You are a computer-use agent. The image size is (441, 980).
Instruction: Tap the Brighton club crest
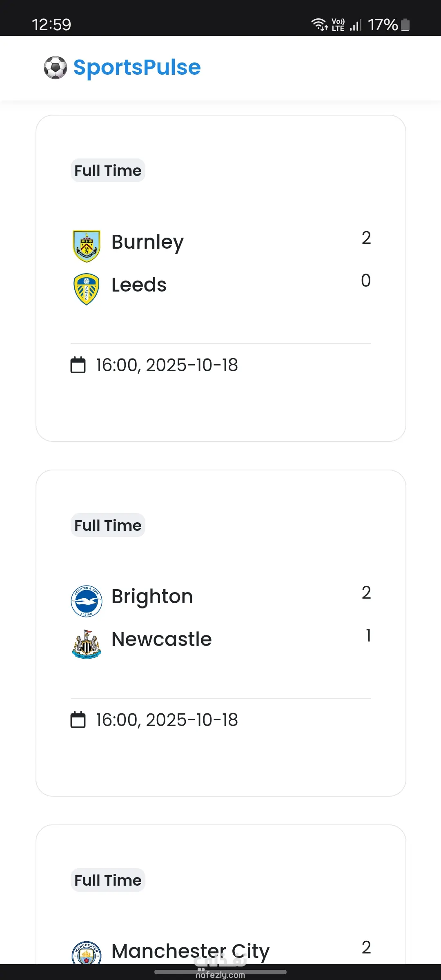(x=86, y=601)
